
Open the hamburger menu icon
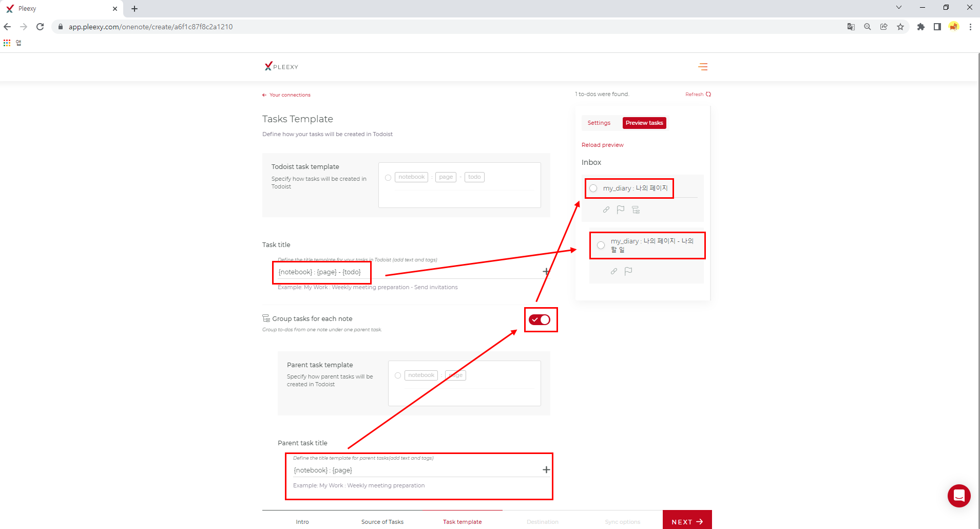coord(703,67)
